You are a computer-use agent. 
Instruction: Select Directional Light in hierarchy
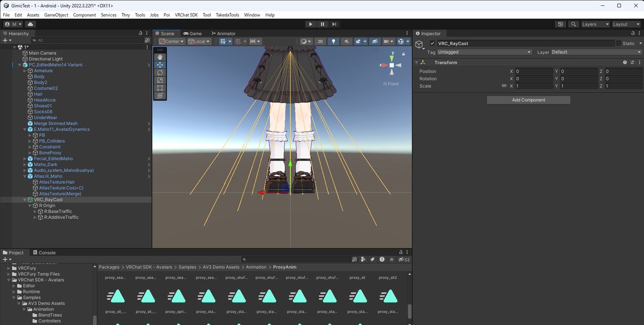click(46, 59)
